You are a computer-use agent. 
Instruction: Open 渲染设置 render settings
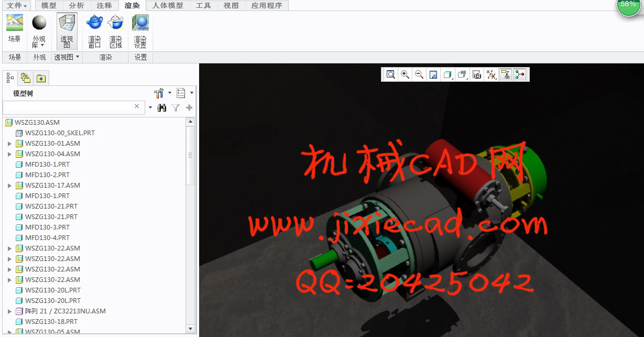tap(140, 31)
